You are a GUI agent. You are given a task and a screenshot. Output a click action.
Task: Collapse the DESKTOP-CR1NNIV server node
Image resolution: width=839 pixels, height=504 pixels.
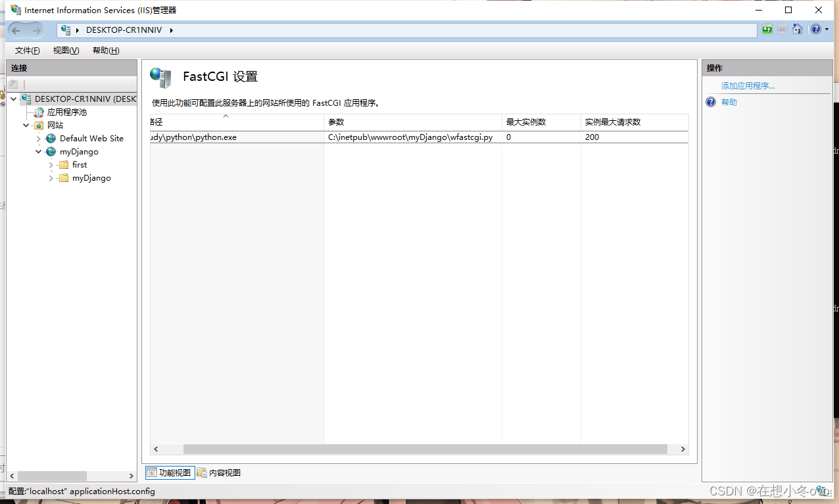coord(14,99)
